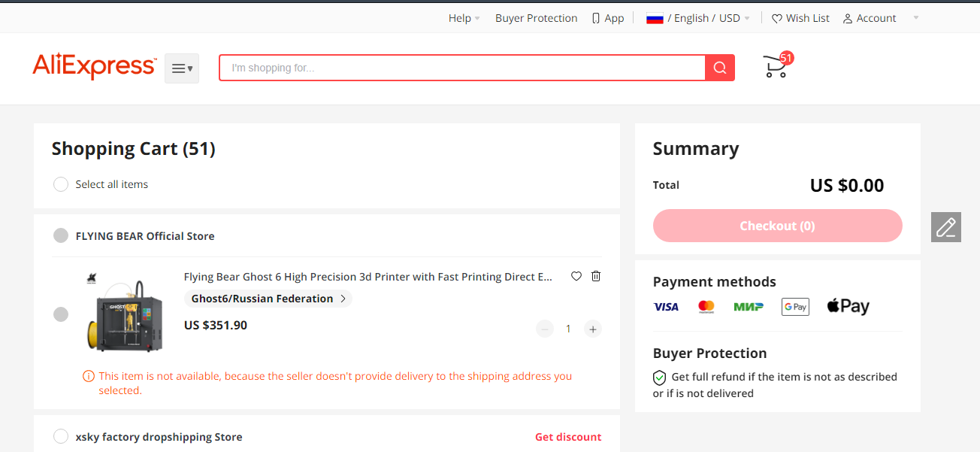Delete Flying Bear Ghost 6 with trash icon
This screenshot has width=980, height=452.
click(596, 276)
